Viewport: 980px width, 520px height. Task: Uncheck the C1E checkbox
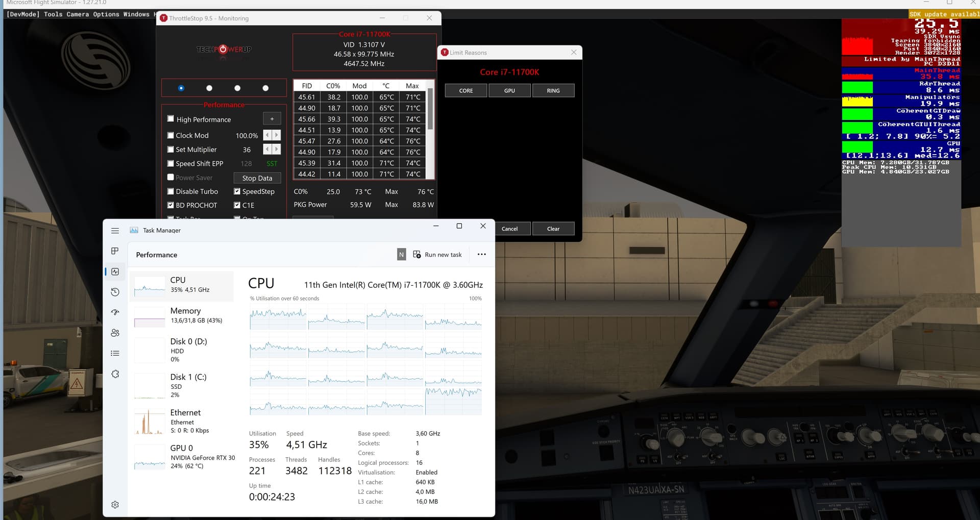tap(237, 205)
